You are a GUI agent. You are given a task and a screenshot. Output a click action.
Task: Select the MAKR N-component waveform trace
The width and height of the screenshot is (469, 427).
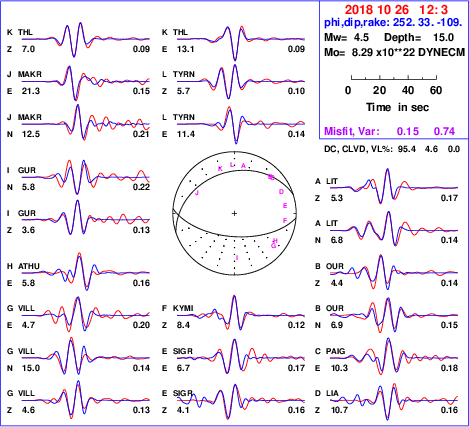coord(86,123)
